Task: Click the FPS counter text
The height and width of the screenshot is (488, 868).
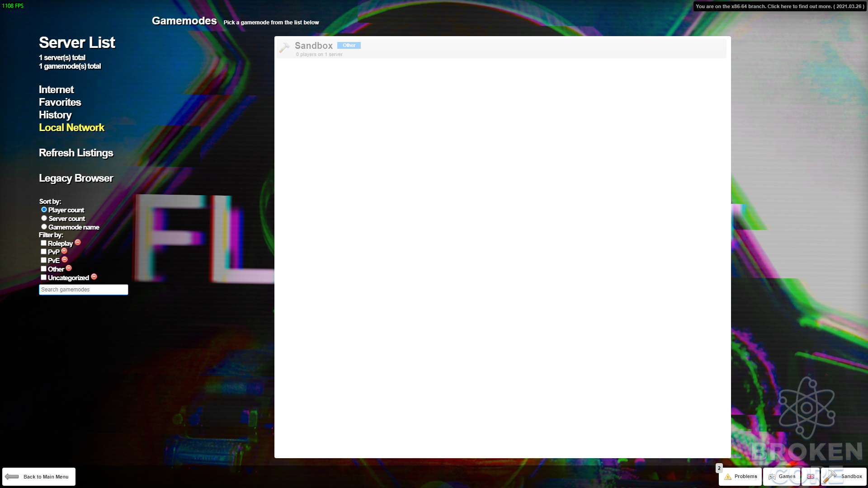Action: coord(13,6)
